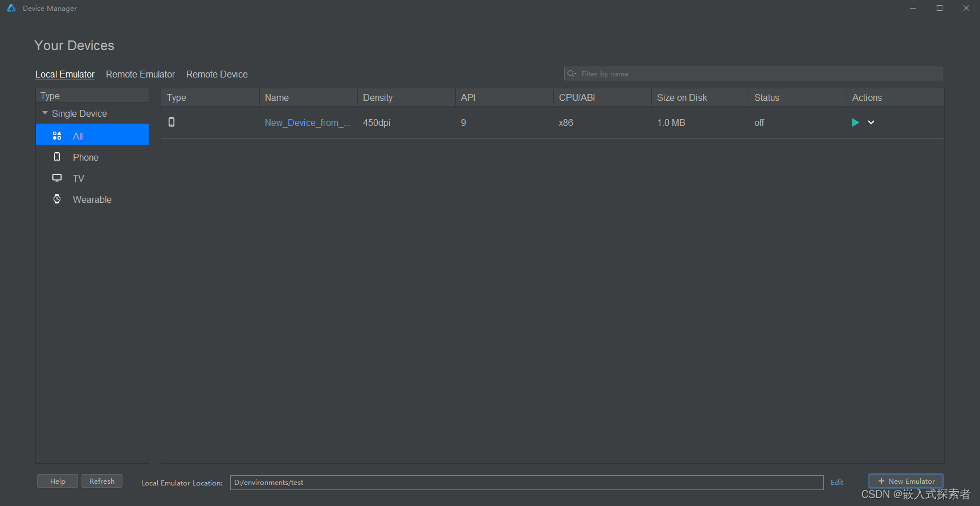This screenshot has width=980, height=506.
Task: Click the Edit link for emulator location
Action: click(x=837, y=482)
